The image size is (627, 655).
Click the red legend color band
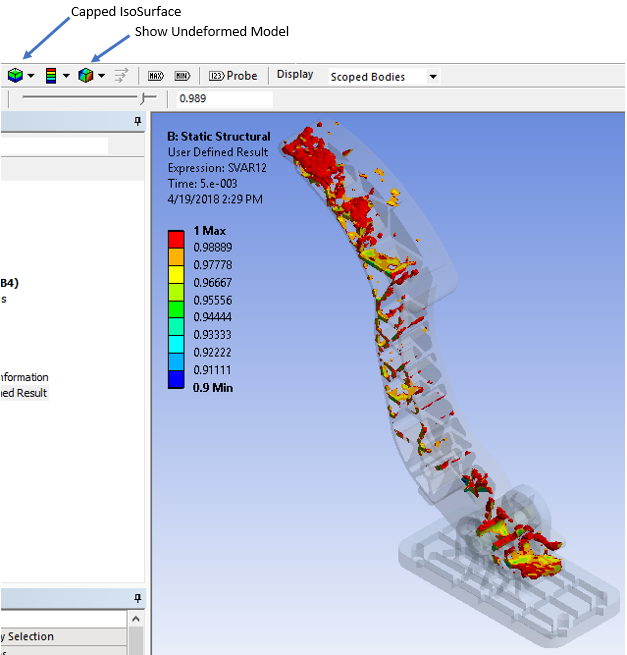coord(176,239)
